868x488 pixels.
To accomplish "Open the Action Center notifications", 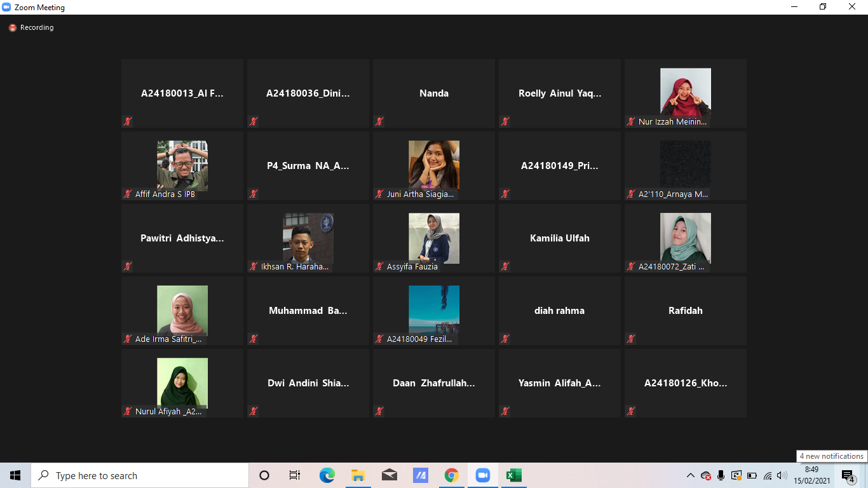I will [848, 476].
